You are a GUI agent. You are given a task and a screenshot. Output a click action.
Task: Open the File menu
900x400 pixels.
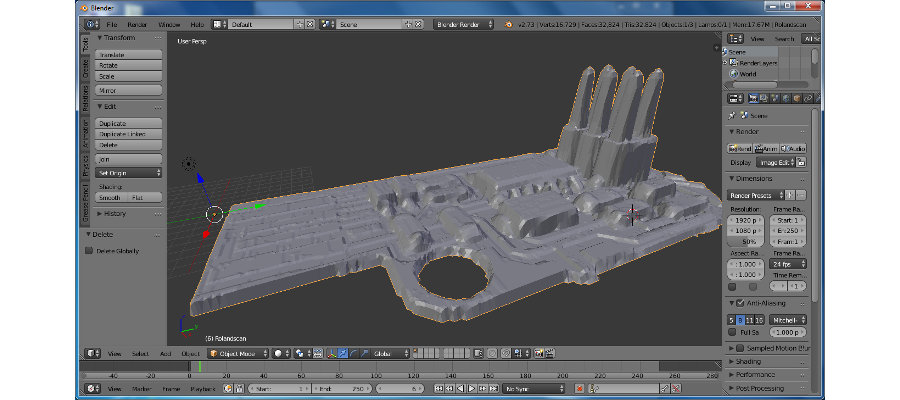111,23
